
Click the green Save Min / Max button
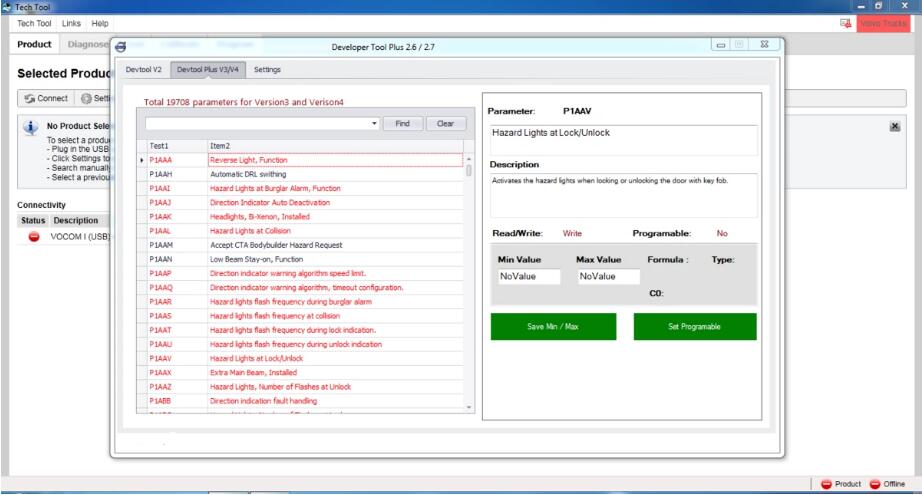pos(553,326)
